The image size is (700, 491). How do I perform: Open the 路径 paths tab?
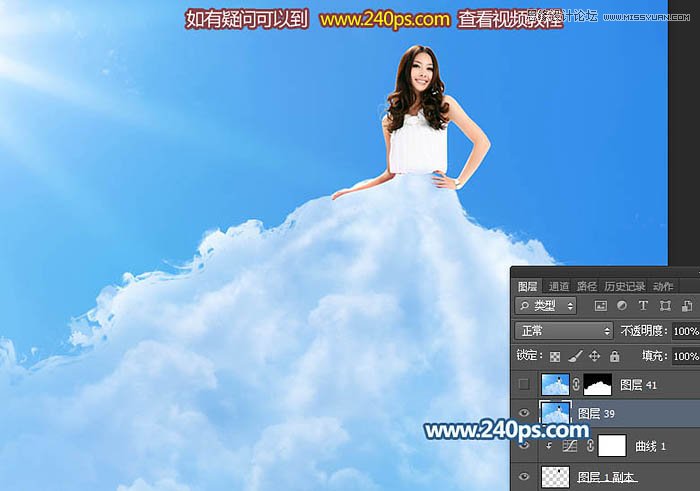(x=590, y=286)
